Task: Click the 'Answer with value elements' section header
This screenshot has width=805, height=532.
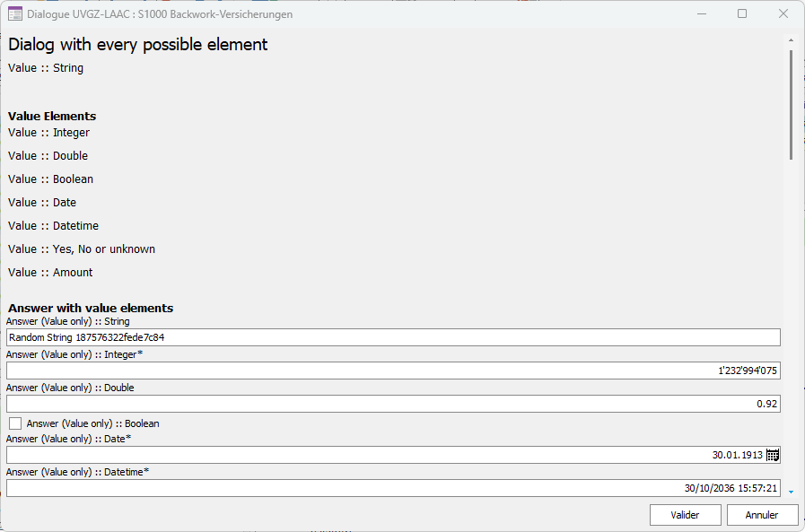Action: click(x=91, y=308)
